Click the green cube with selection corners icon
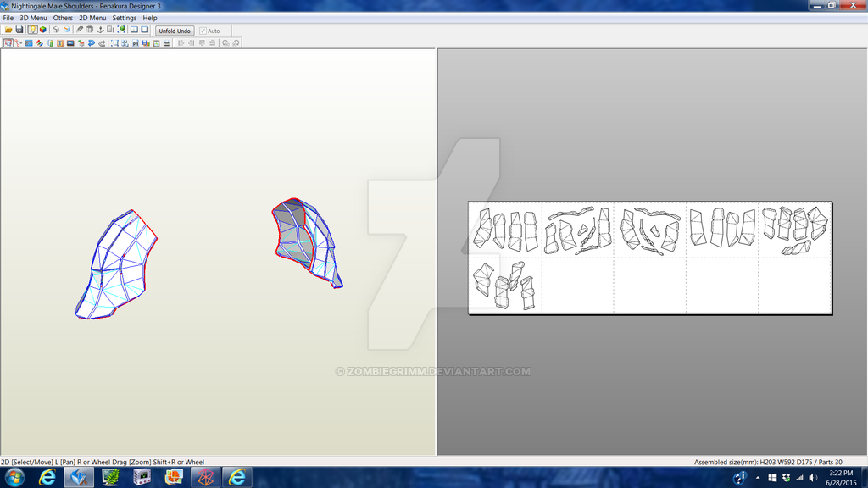 pyautogui.click(x=121, y=30)
